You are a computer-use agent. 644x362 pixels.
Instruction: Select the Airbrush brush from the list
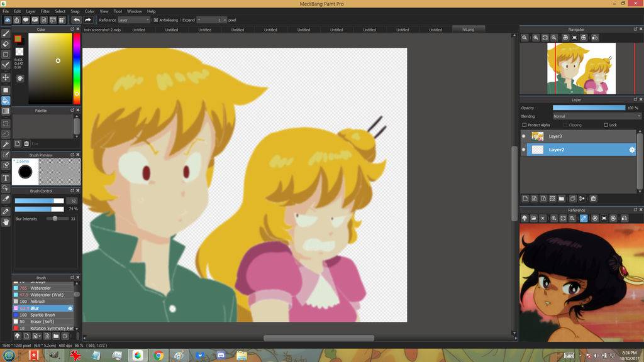38,302
